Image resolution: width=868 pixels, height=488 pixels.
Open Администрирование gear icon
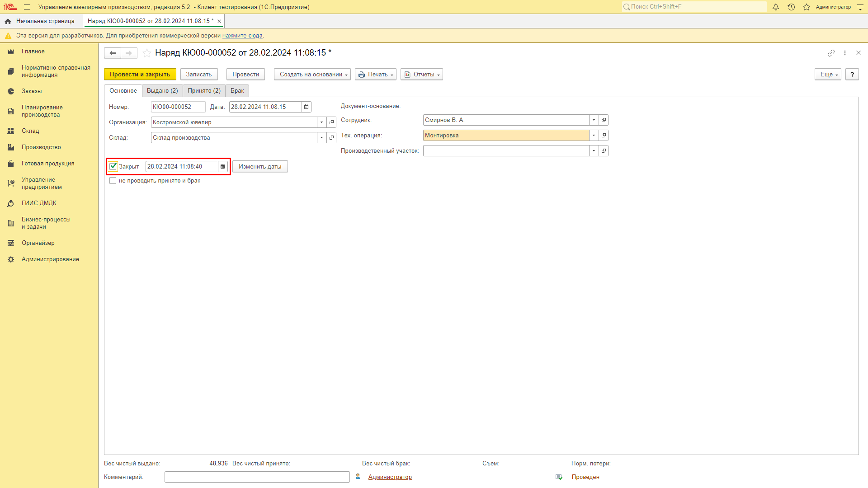click(x=11, y=259)
